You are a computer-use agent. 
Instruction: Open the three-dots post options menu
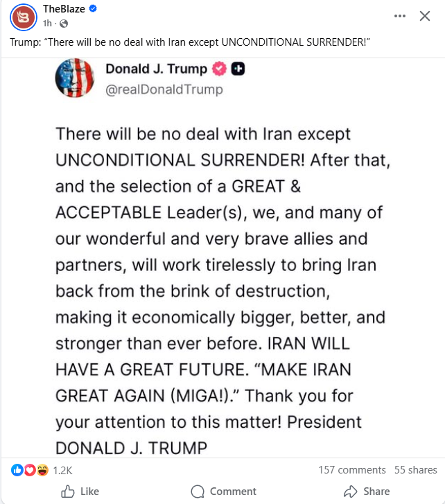coord(400,16)
